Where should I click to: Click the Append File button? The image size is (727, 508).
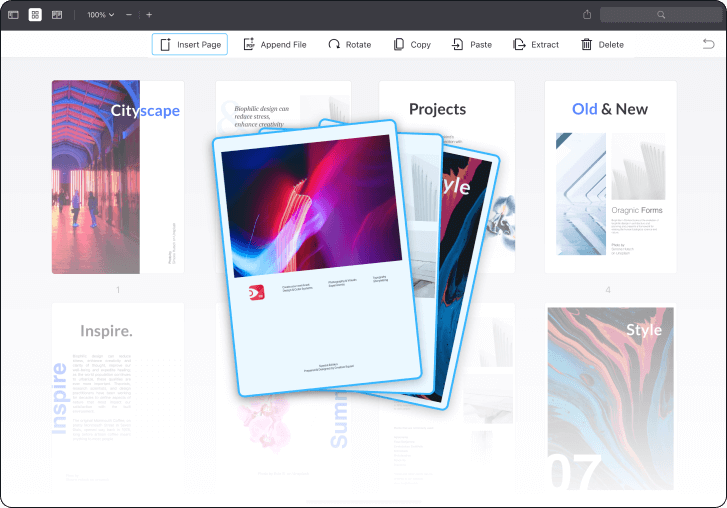tap(275, 45)
